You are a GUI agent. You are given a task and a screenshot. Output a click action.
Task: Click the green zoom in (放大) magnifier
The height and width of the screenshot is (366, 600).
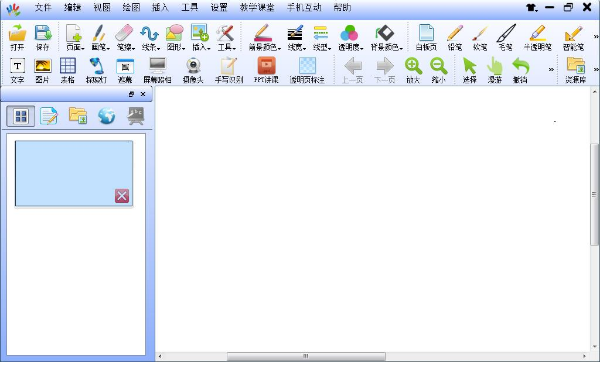(x=413, y=70)
